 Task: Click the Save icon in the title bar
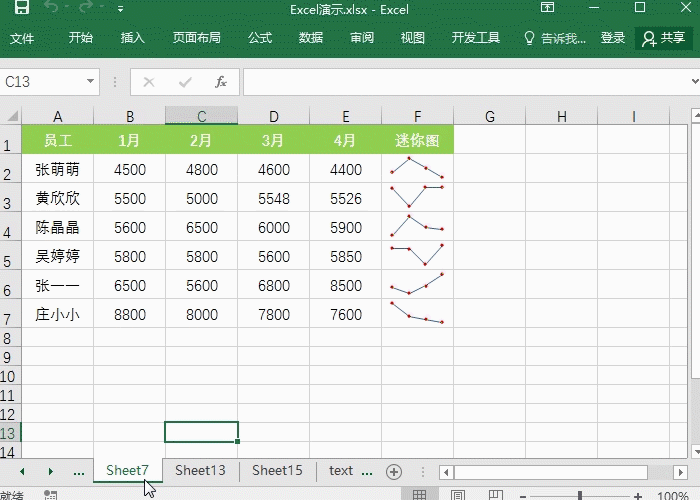(22, 9)
